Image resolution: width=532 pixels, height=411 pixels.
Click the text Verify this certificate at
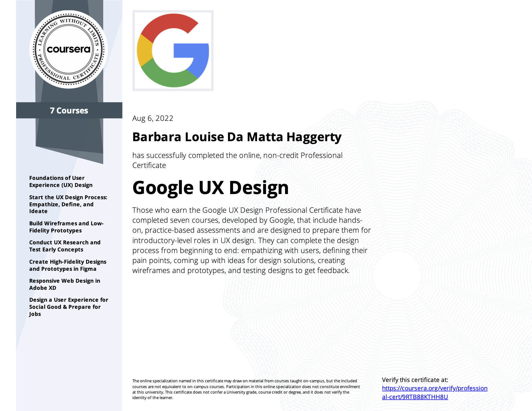click(x=415, y=380)
